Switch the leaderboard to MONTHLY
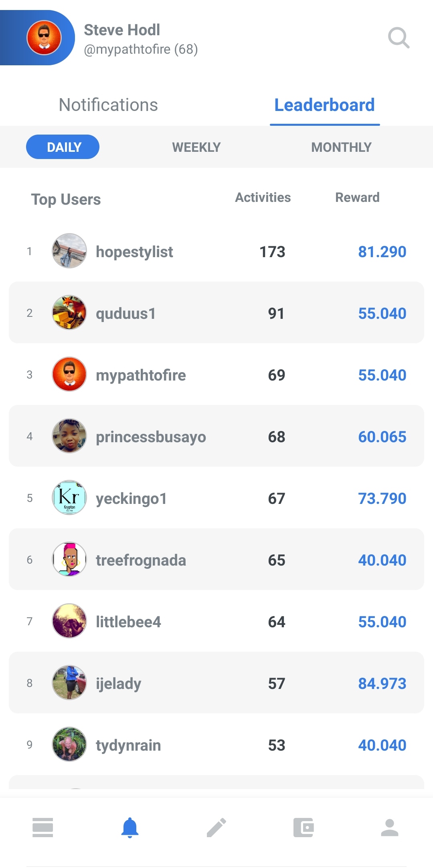Image resolution: width=433 pixels, height=868 pixels. pyautogui.click(x=341, y=147)
